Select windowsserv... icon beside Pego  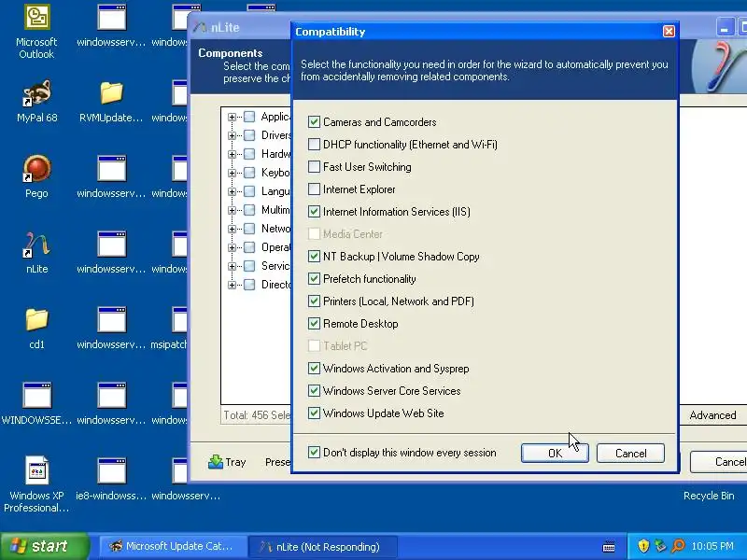click(111, 176)
